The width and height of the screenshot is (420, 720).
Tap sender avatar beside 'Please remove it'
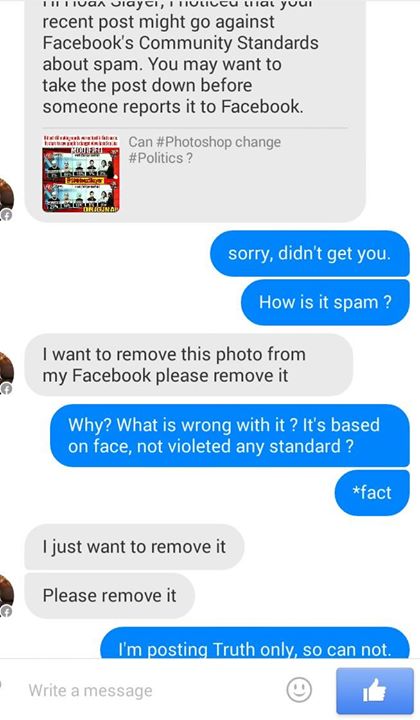6,595
